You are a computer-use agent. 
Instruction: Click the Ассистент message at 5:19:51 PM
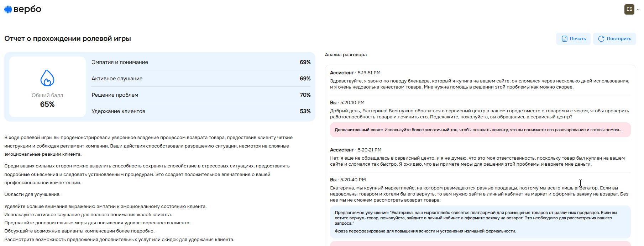coord(479,84)
